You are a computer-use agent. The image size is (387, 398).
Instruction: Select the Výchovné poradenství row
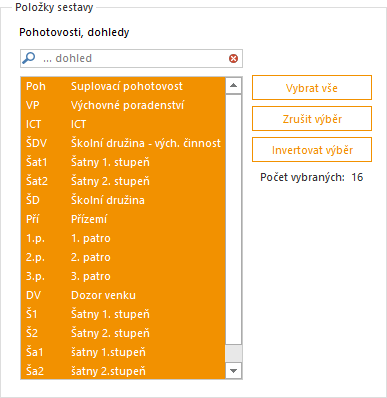pyautogui.click(x=123, y=105)
